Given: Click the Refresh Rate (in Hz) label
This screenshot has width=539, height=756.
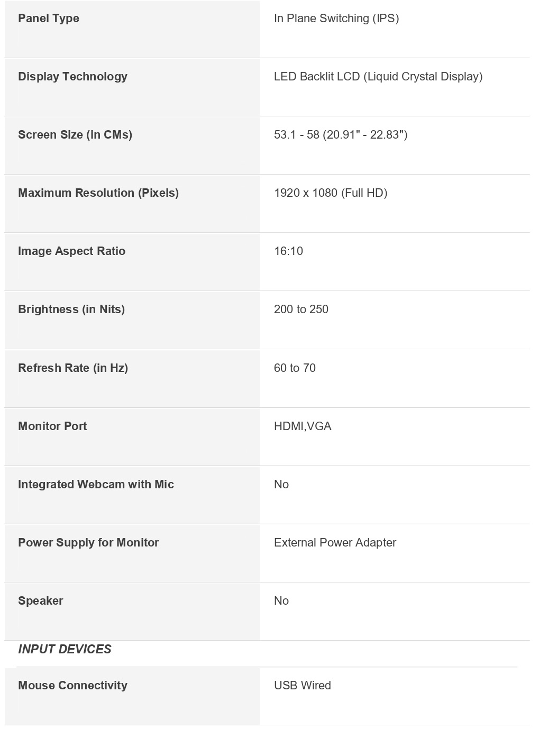Looking at the screenshot, I should (x=73, y=368).
